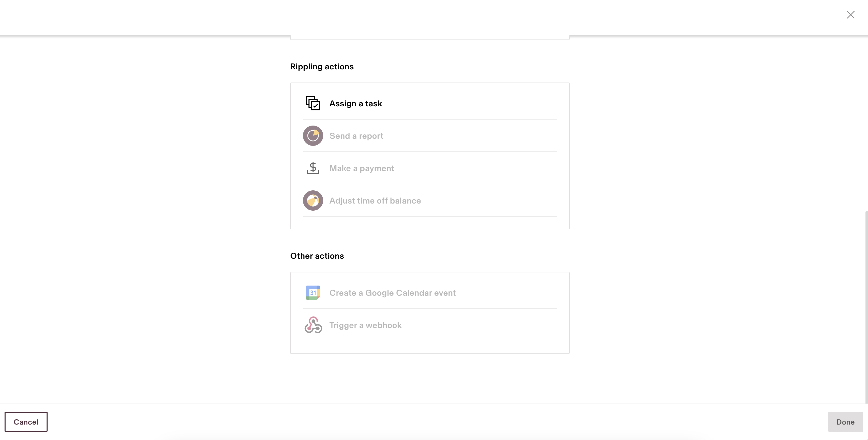Choose Create a Google Calendar event
Screen dimensions: 868x440
click(430, 293)
